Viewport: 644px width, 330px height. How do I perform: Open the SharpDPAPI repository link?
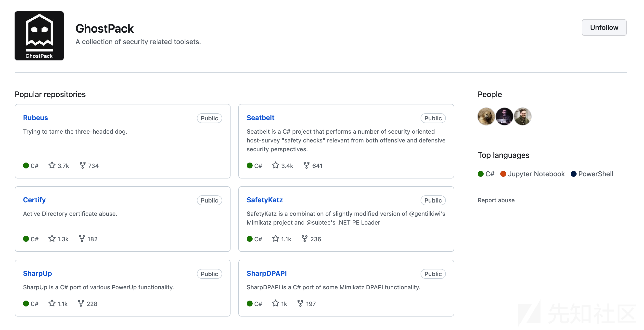(x=267, y=273)
